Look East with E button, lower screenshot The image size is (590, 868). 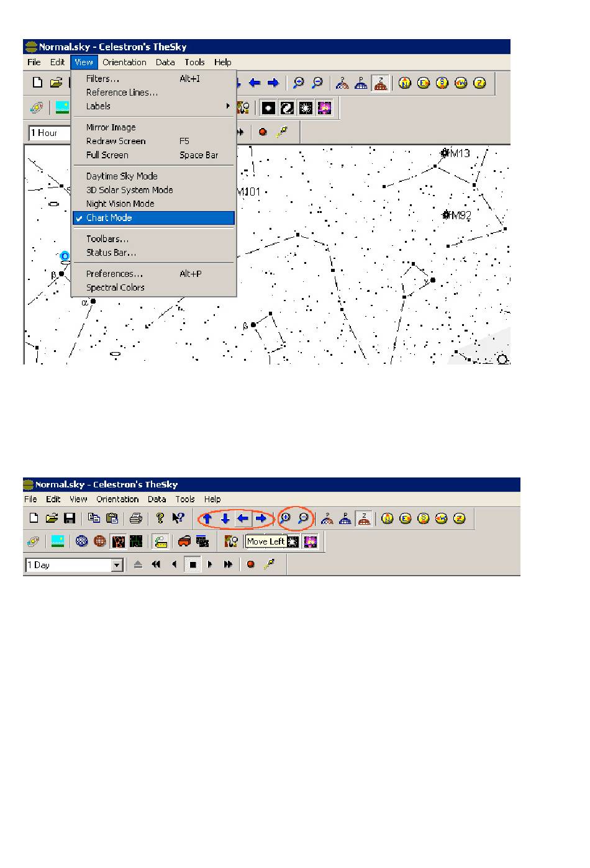(406, 518)
